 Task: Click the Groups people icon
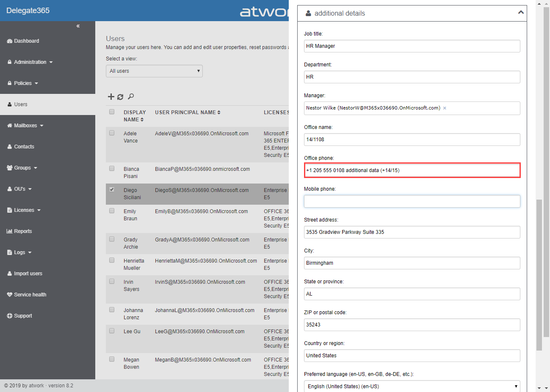(10, 168)
